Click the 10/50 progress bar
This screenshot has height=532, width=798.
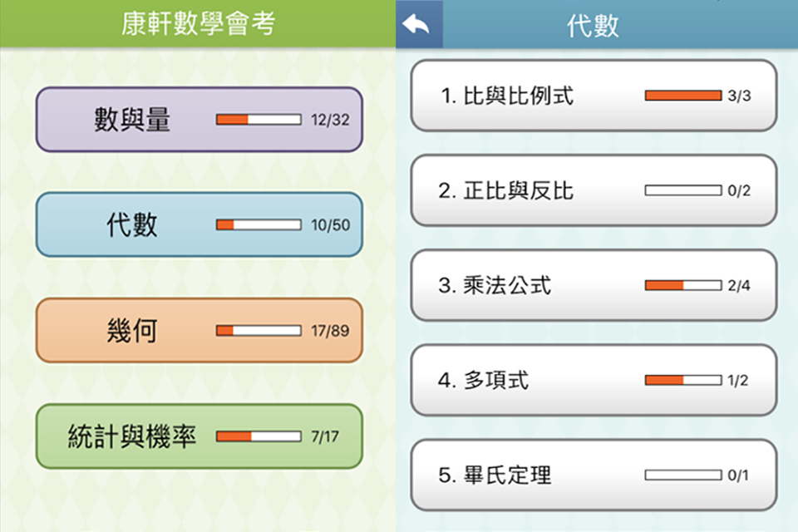[259, 224]
